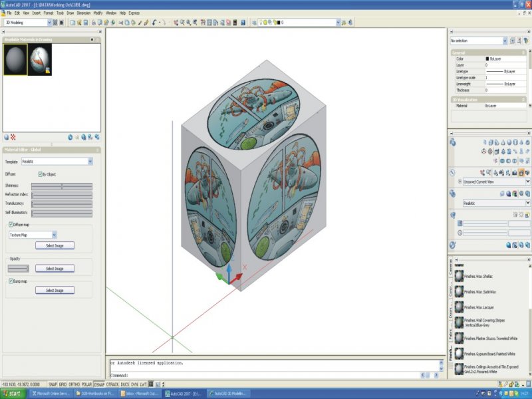Toggle the By Object diffuse checkbox
Screen dimensions: 532x399
coord(40,174)
